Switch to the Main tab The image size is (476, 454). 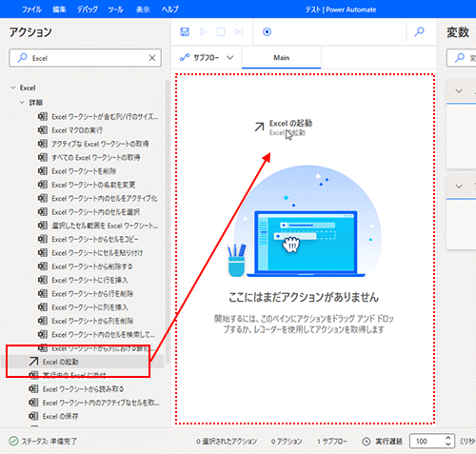(282, 58)
